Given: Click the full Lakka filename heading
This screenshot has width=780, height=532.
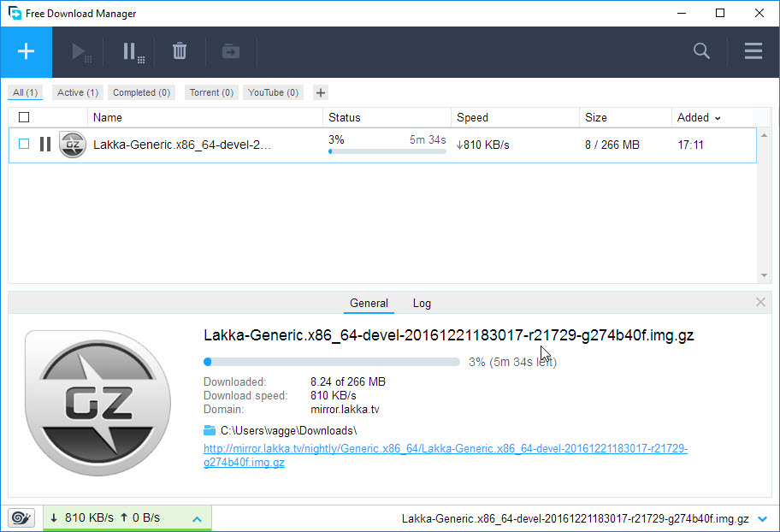Looking at the screenshot, I should (x=448, y=335).
